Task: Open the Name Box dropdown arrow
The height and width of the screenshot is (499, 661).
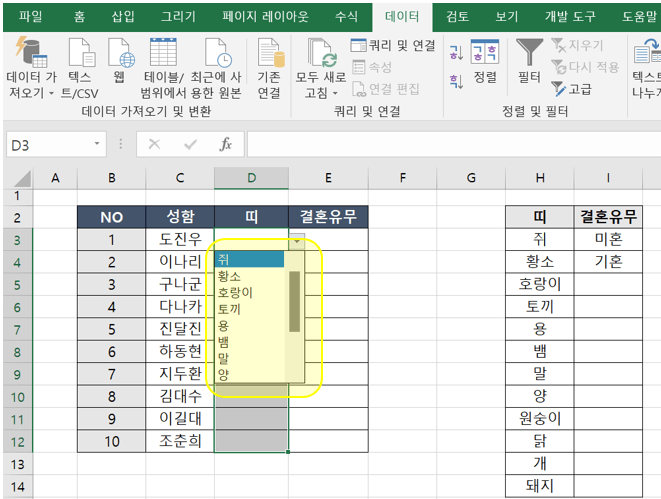Action: (97, 144)
